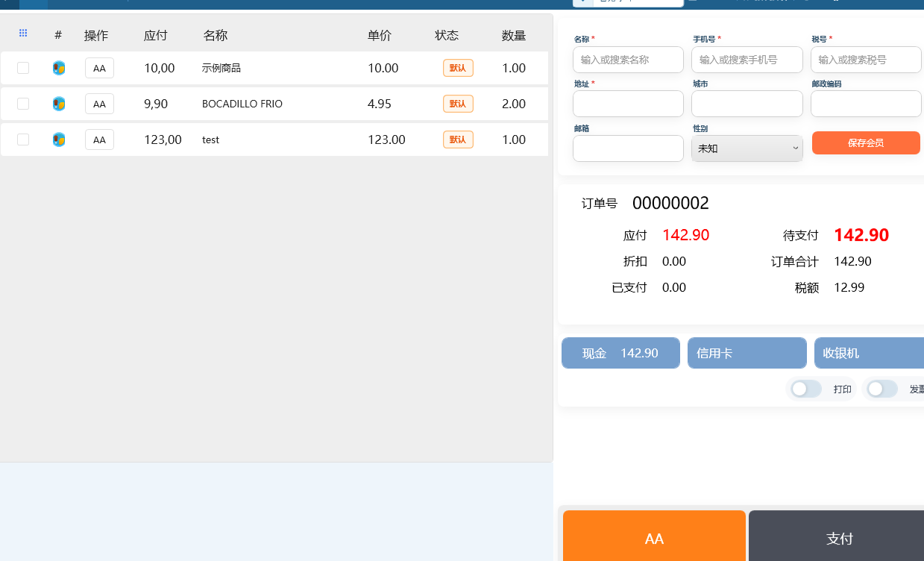Click product name 示例商品
This screenshot has width=924, height=561.
click(x=221, y=68)
